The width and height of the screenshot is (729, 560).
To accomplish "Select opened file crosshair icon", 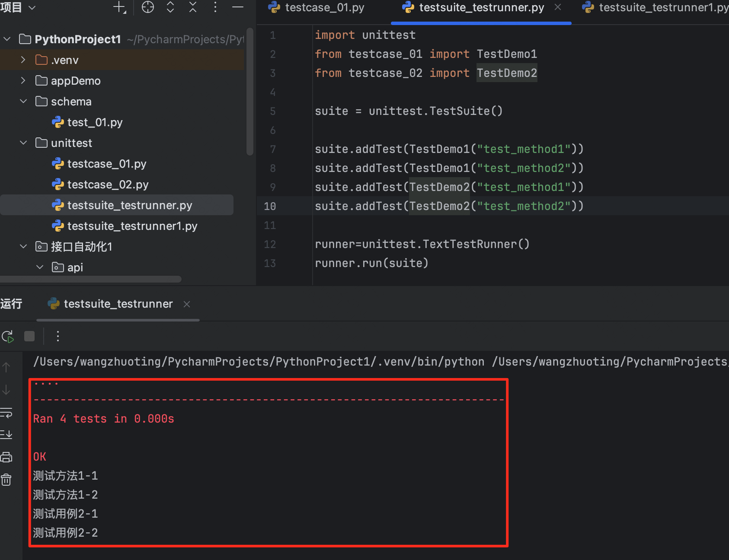I will click(x=148, y=7).
